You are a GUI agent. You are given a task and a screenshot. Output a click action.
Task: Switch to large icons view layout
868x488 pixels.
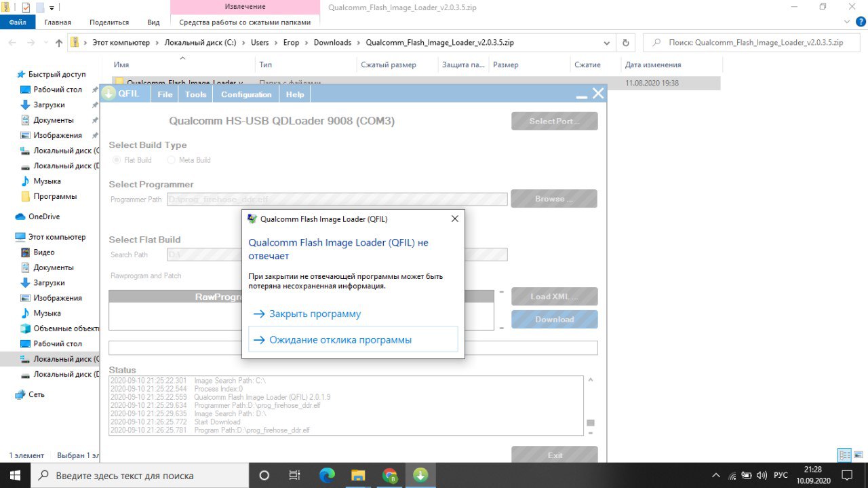point(859,455)
